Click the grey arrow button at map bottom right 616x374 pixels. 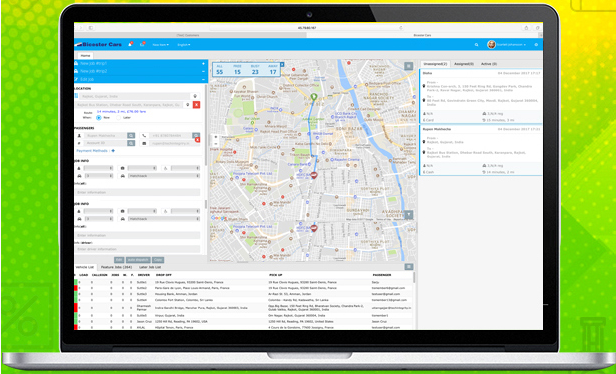click(409, 214)
